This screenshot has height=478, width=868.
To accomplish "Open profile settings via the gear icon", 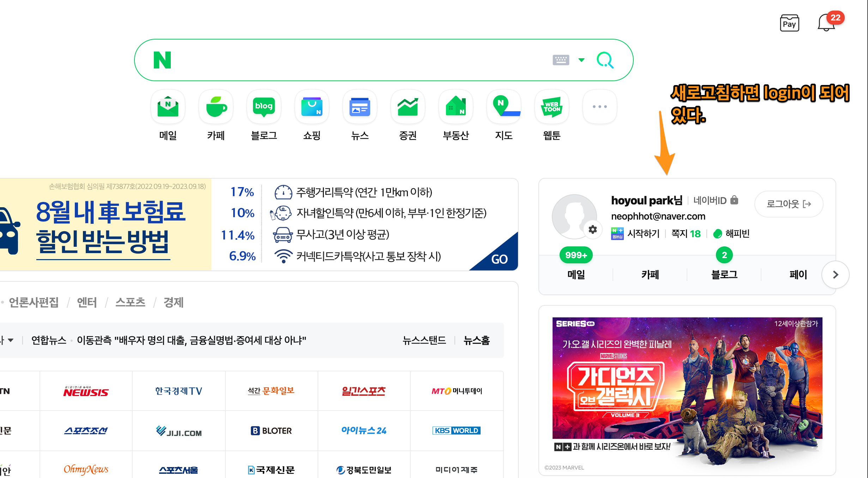I will (x=593, y=229).
